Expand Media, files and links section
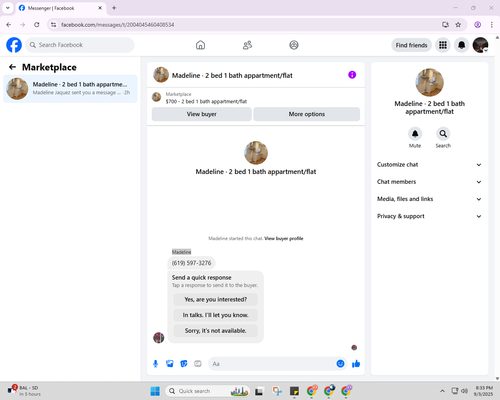The image size is (500, 400). point(429,199)
